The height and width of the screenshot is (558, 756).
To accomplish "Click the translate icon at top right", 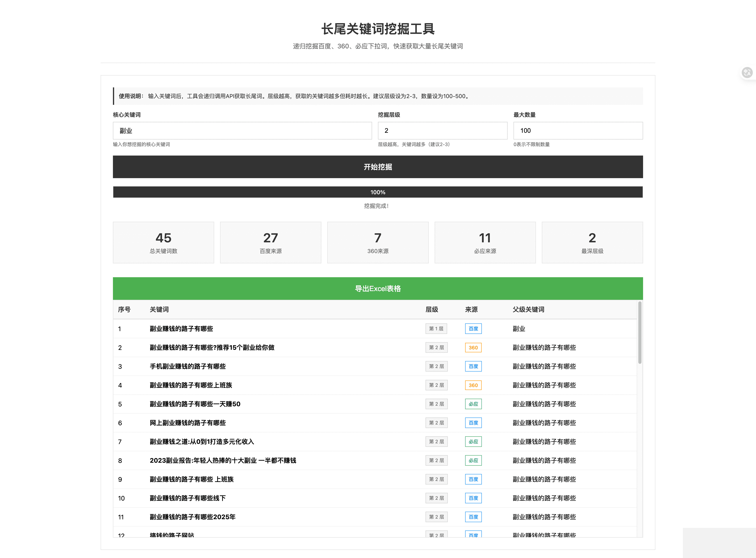I will (x=747, y=72).
